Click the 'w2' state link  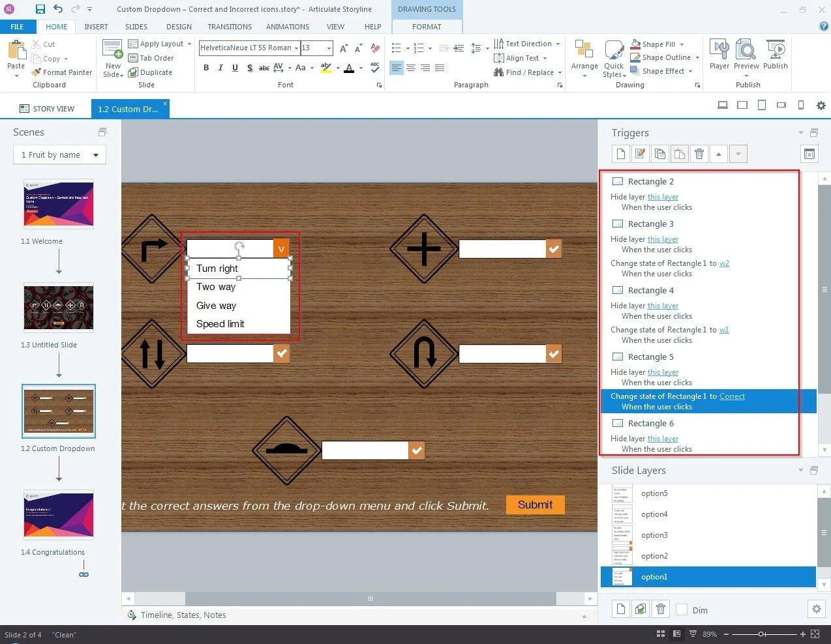[724, 263]
